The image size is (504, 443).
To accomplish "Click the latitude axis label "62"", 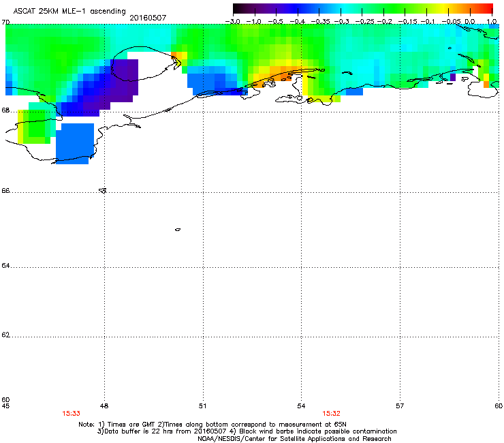I will (5, 335).
